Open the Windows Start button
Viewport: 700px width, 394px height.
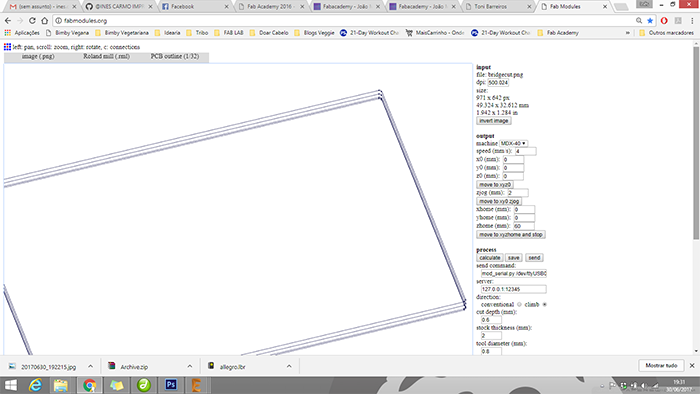[10, 385]
